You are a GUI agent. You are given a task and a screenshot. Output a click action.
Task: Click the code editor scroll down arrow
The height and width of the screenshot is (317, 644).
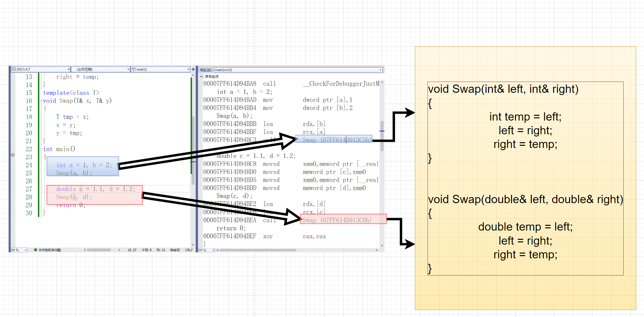(193, 245)
